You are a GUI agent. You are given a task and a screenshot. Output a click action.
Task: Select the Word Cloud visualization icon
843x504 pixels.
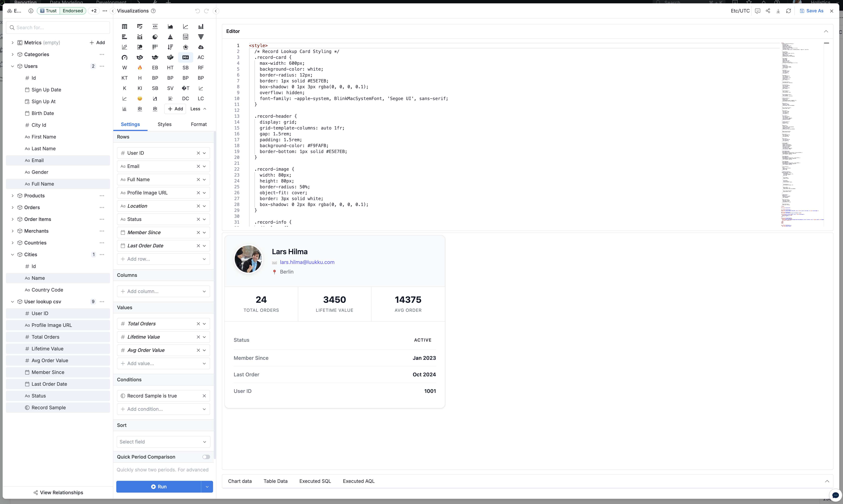[x=124, y=68]
